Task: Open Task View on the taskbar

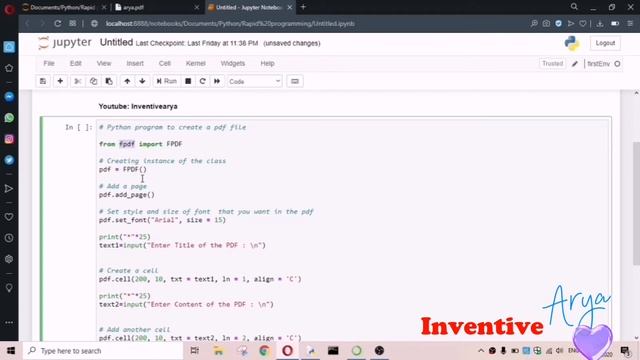Action: (195, 351)
